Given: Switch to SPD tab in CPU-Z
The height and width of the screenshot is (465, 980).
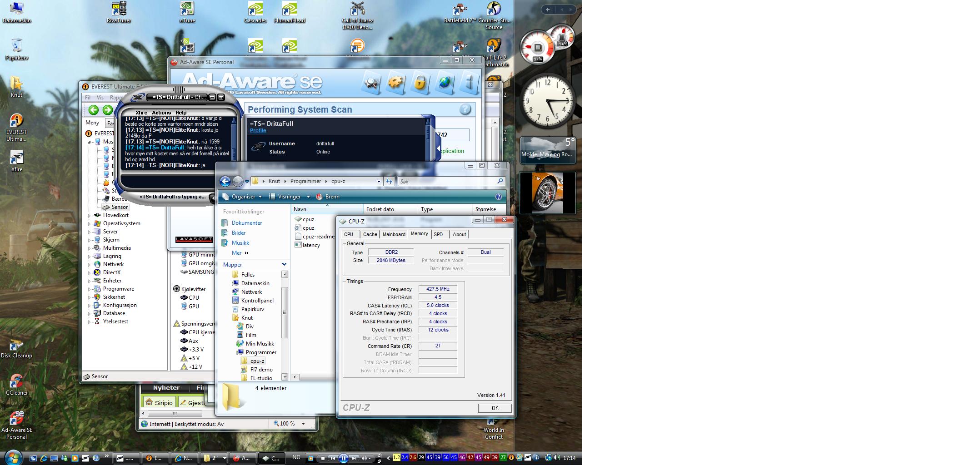Looking at the screenshot, I should [x=438, y=234].
